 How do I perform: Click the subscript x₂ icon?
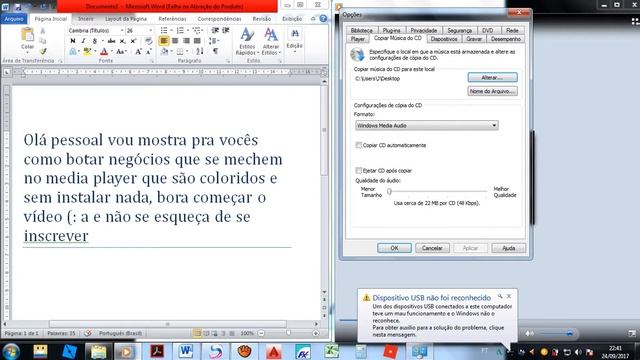pos(122,41)
